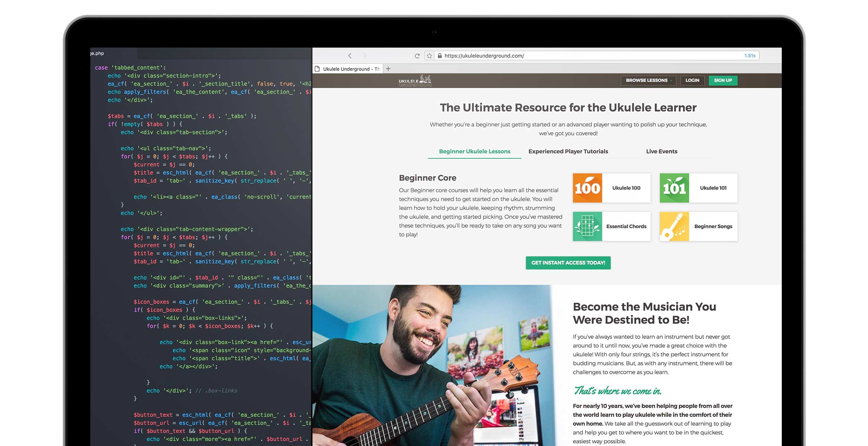Viewport: 868px width, 446px height.
Task: Click the Beginner Core heading
Action: point(428,178)
